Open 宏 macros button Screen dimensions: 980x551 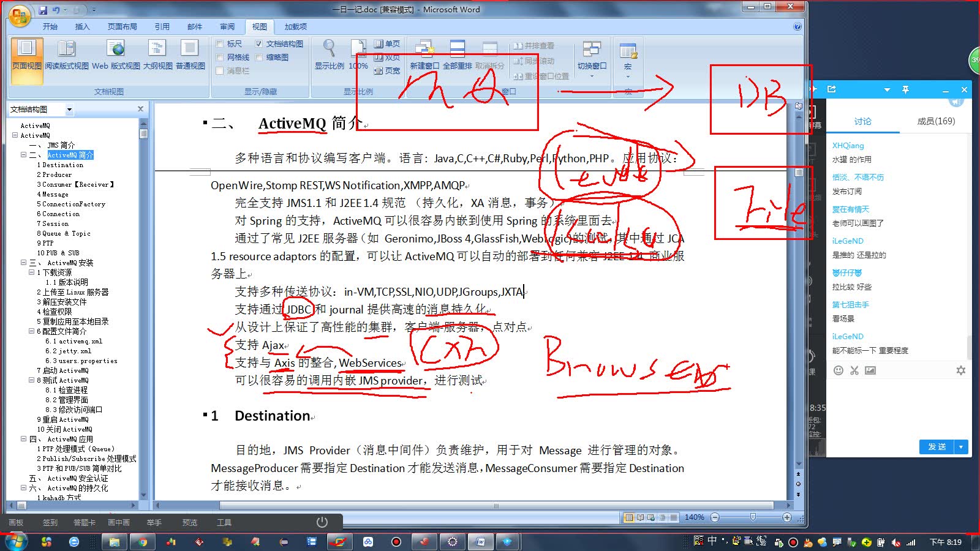[628, 58]
